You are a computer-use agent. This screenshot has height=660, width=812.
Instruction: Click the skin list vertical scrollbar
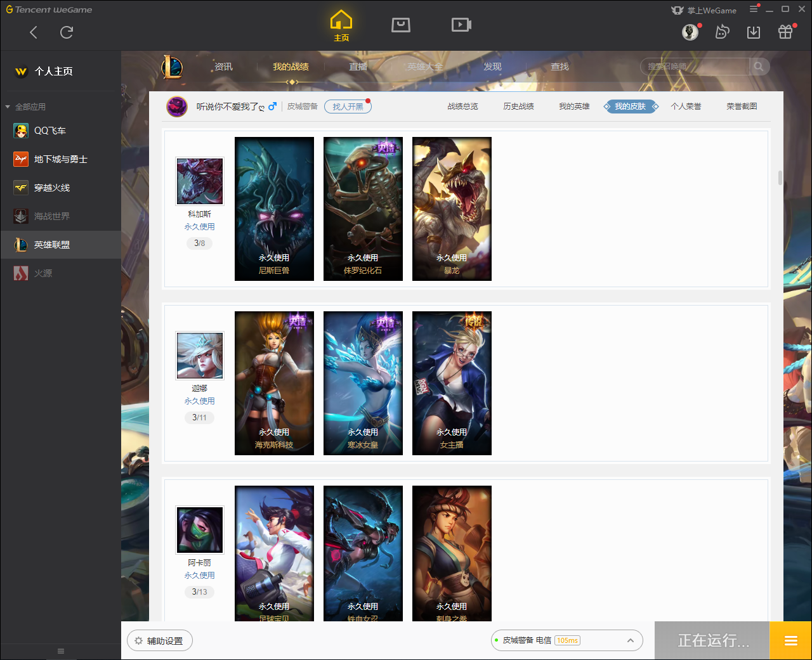pyautogui.click(x=780, y=178)
